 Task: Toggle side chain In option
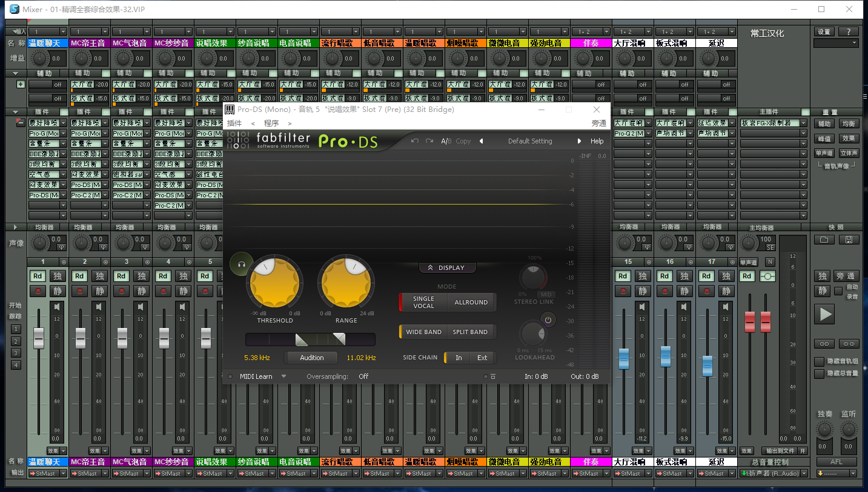459,358
